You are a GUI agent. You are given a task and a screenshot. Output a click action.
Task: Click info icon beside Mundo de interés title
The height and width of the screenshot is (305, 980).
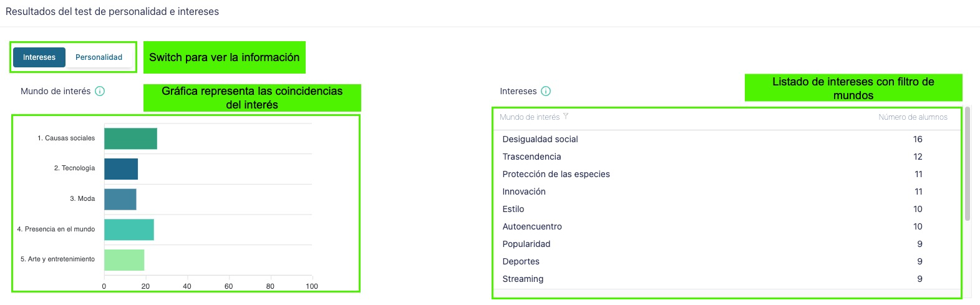click(100, 91)
